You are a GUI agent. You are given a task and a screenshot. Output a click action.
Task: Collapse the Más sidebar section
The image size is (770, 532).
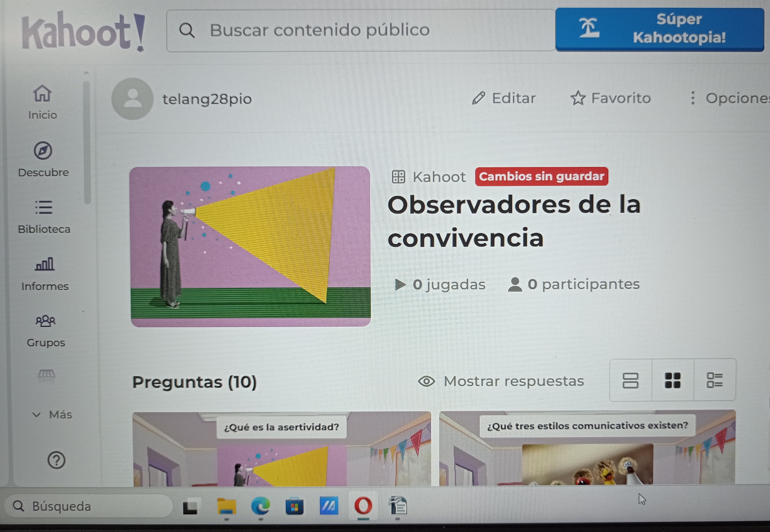53,415
